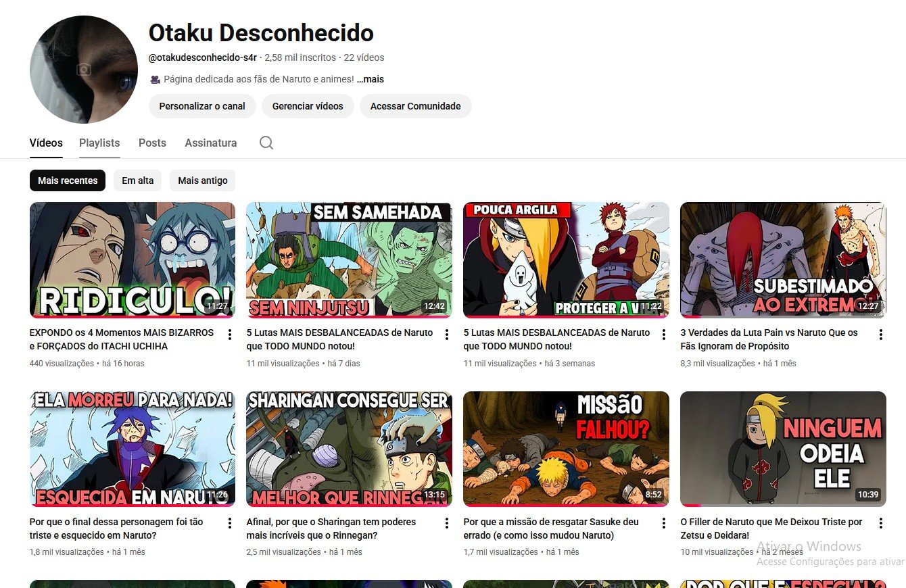Viewport: 906px width, 588px height.
Task: Open options menu for 'resgatar Sasuke' video
Action: [x=663, y=523]
